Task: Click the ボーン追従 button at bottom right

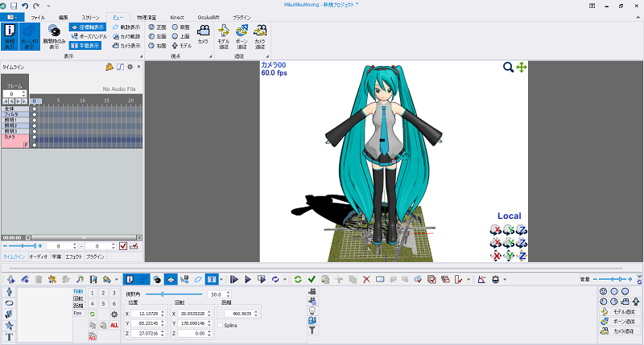Action: tap(619, 321)
